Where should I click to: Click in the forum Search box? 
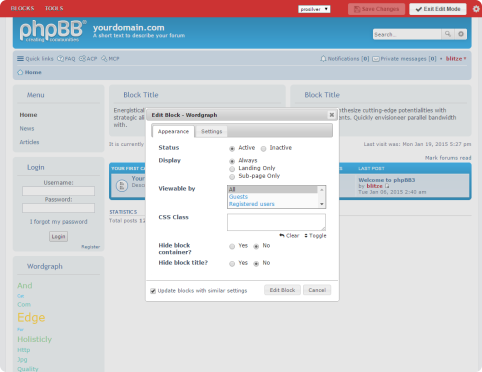pos(407,34)
